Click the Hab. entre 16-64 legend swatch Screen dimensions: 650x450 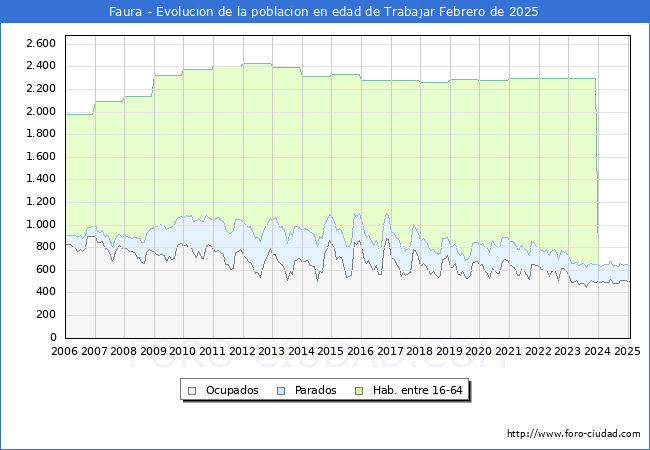tap(359, 391)
